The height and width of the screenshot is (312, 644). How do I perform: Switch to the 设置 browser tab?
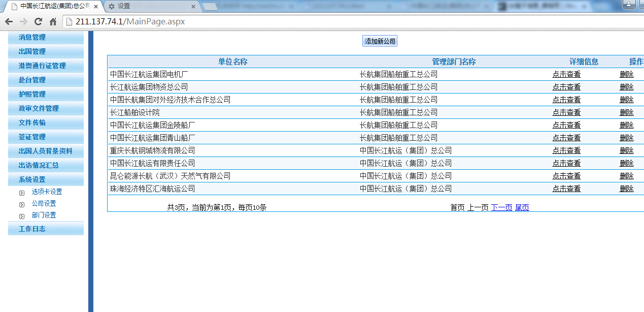click(x=151, y=7)
